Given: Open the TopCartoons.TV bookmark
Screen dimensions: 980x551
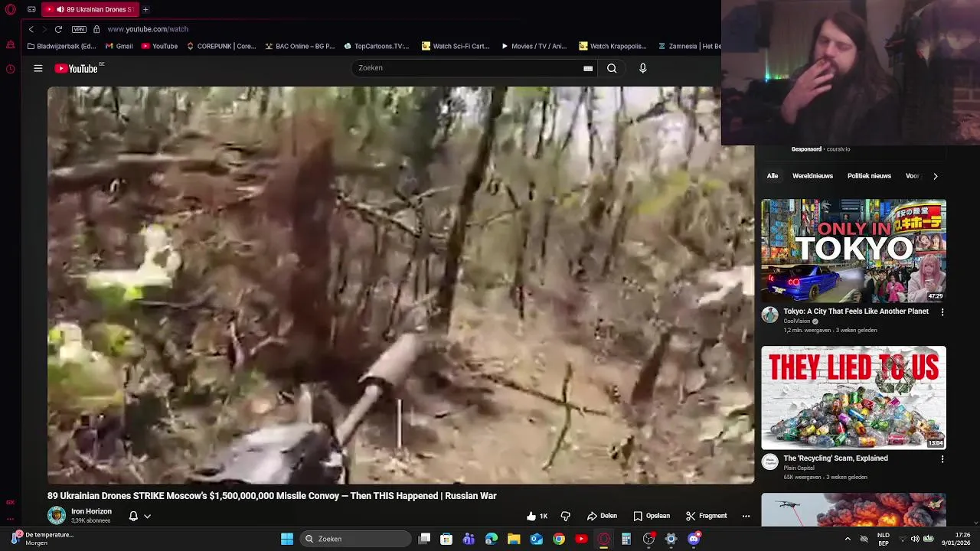Looking at the screenshot, I should tap(376, 46).
